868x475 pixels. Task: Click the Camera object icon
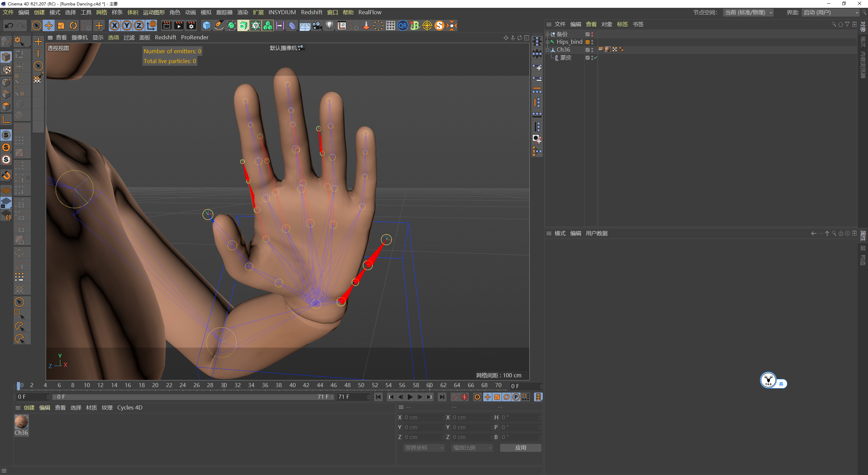(x=317, y=25)
